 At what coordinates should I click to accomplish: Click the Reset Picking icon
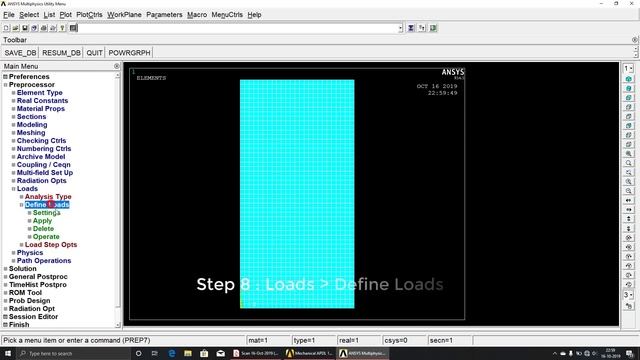click(422, 28)
